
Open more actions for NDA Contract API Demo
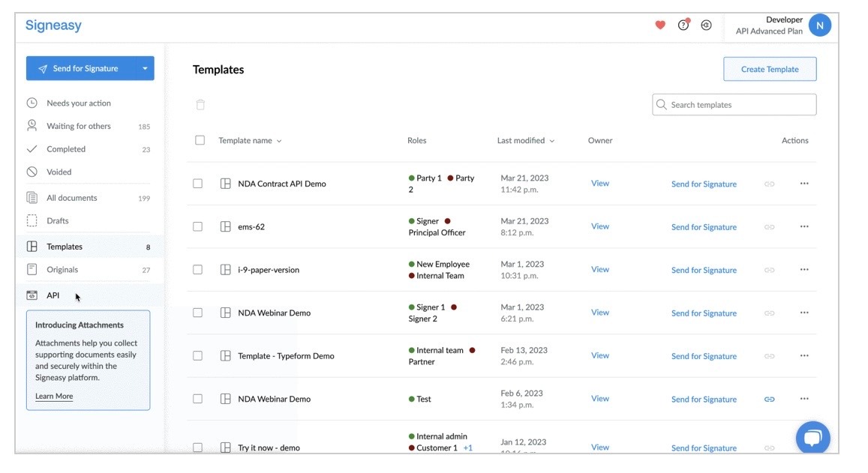pos(804,184)
